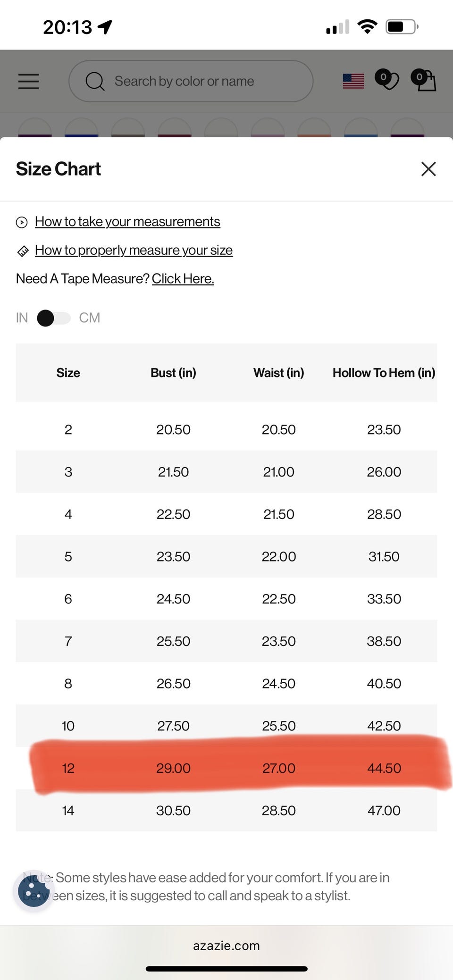Open the shopping bag cart
The height and width of the screenshot is (980, 453).
click(424, 80)
